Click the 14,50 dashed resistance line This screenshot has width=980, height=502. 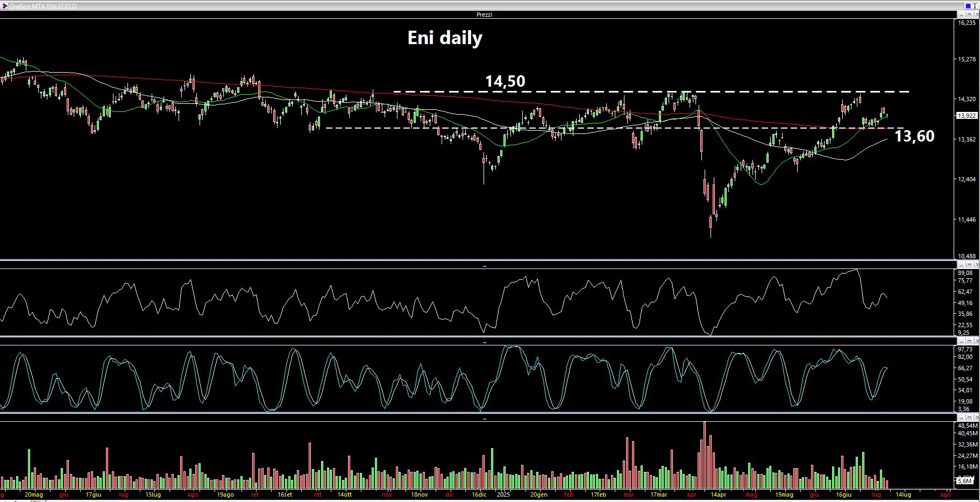[x=651, y=91]
